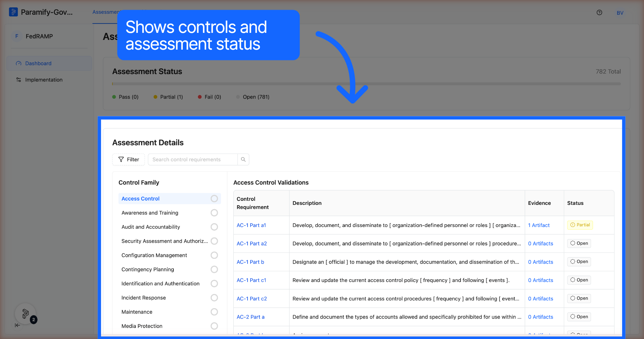Click the Paramify logo icon in header
This screenshot has height=339, width=644.
pyautogui.click(x=13, y=12)
